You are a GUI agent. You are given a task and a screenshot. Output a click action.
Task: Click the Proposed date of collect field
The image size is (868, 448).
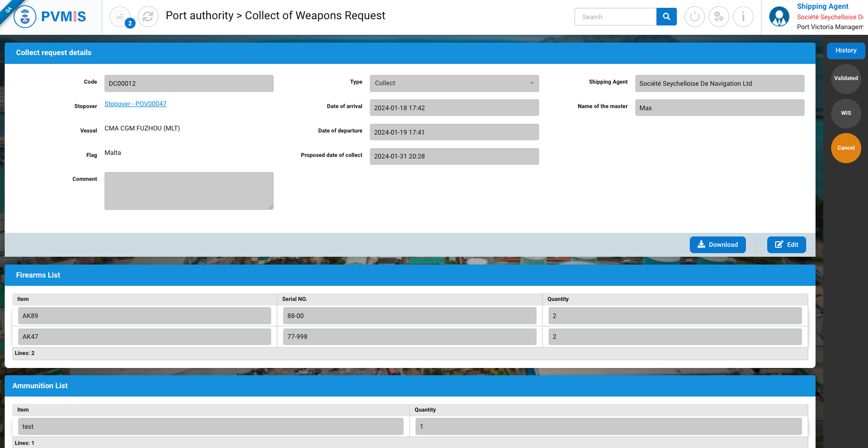[x=454, y=156]
